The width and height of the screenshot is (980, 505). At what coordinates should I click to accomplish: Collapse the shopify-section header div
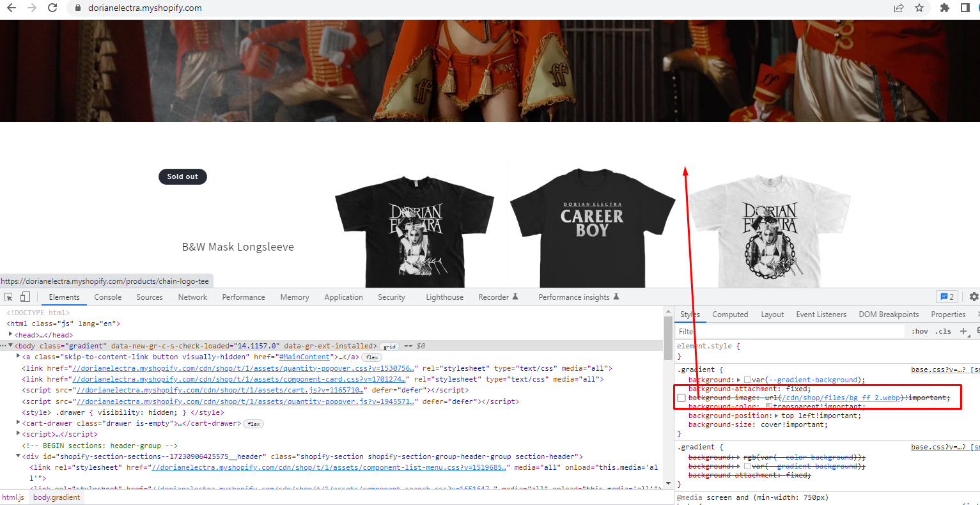click(x=18, y=456)
